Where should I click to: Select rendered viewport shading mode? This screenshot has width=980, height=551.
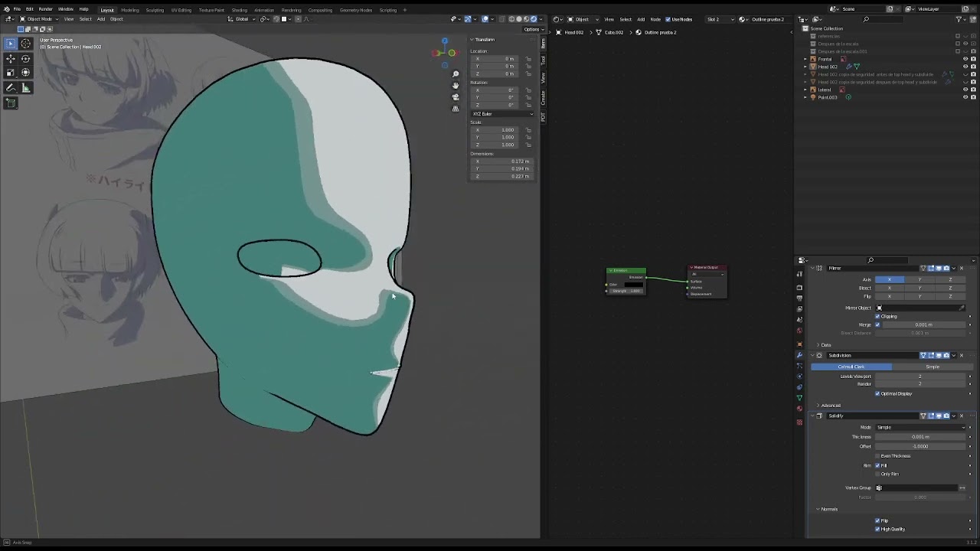click(534, 18)
